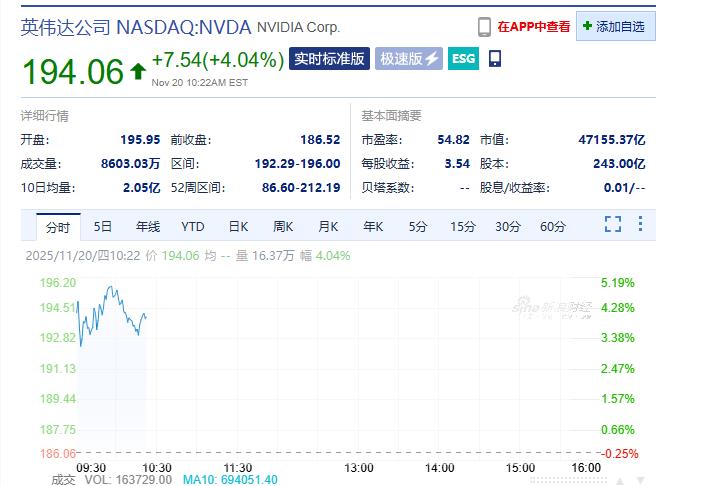Switch to the 年线 chart tab
This screenshot has width=705, height=486.
click(x=148, y=227)
